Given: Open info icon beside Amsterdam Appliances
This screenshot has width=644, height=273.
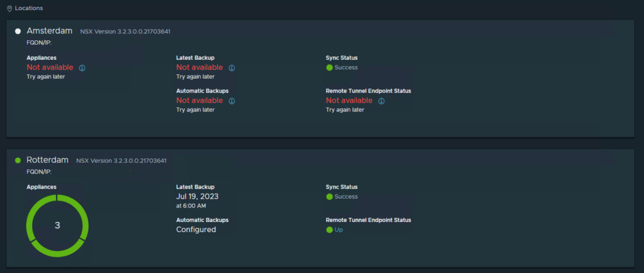Looking at the screenshot, I should click(82, 68).
